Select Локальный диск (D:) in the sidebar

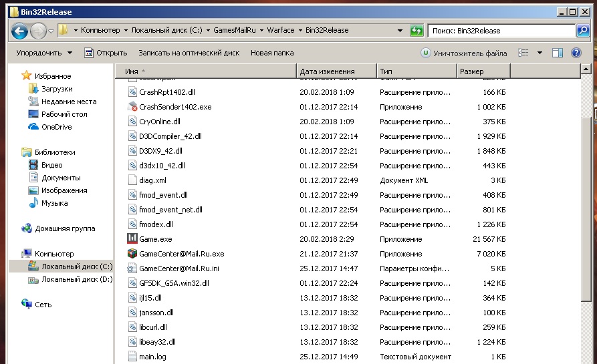point(77,279)
